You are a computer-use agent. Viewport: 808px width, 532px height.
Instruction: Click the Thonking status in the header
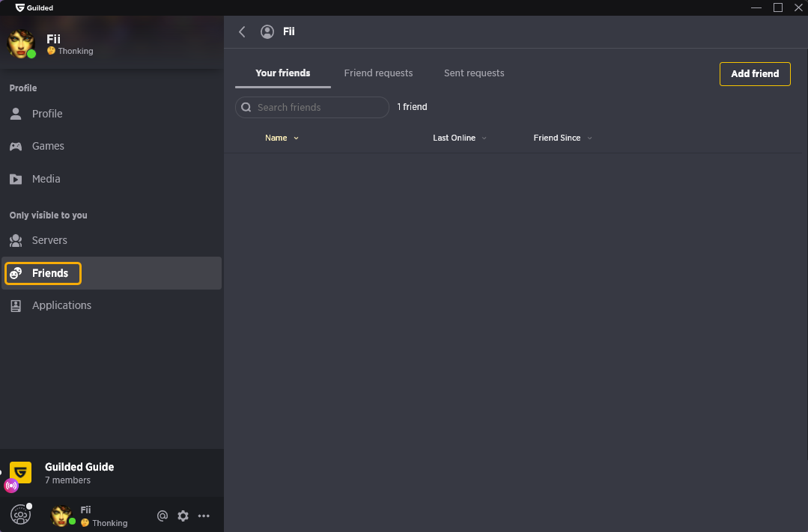tap(70, 51)
